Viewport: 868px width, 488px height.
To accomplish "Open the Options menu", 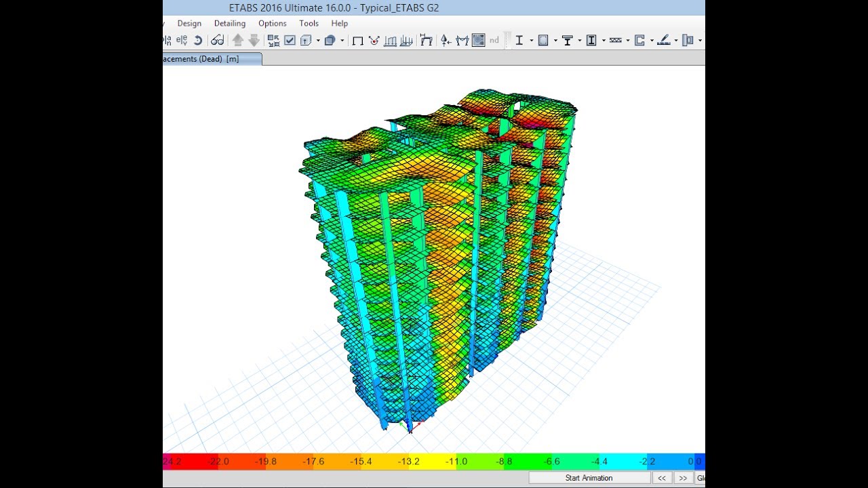I will click(x=273, y=23).
